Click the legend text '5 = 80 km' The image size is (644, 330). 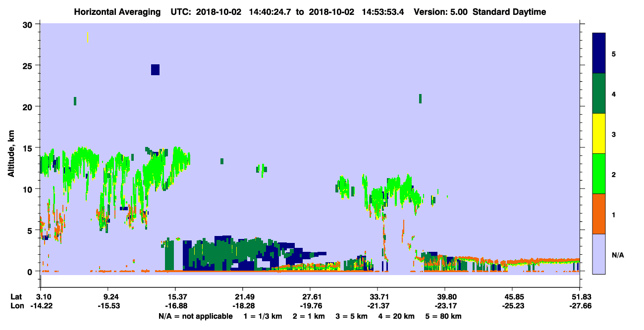tap(443, 316)
